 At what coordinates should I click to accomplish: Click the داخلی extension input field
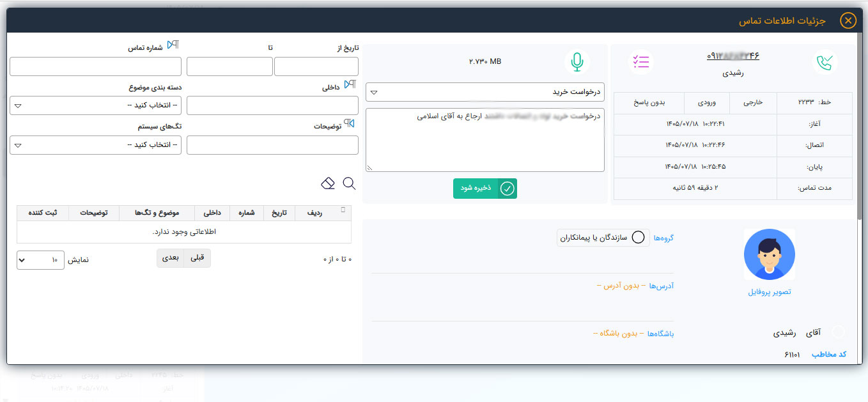[272, 105]
